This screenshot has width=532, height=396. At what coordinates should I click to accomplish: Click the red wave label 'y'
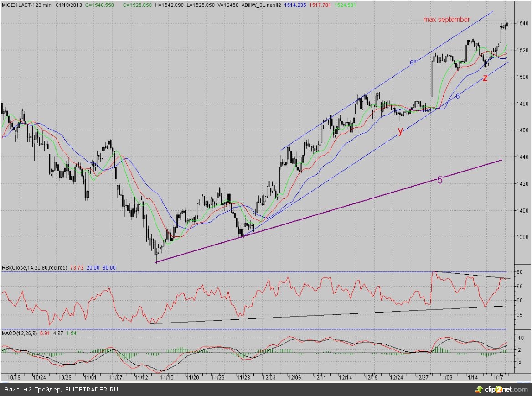point(400,131)
